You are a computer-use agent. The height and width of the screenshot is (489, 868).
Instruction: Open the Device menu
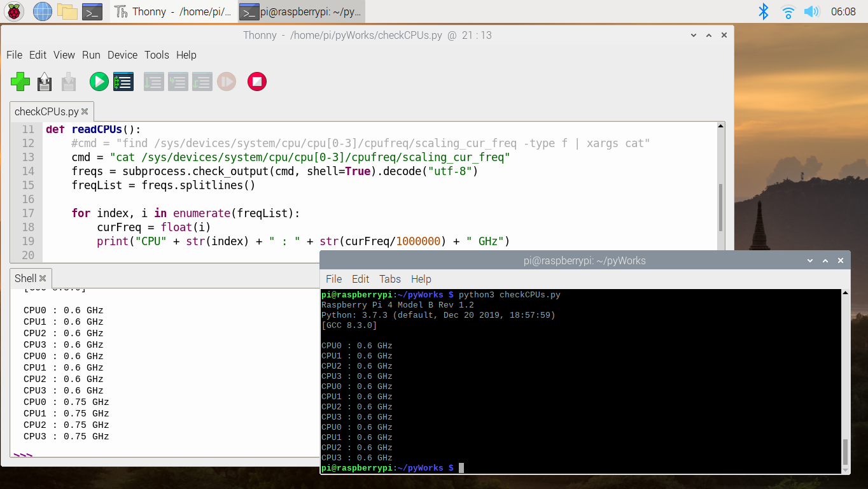click(x=122, y=55)
